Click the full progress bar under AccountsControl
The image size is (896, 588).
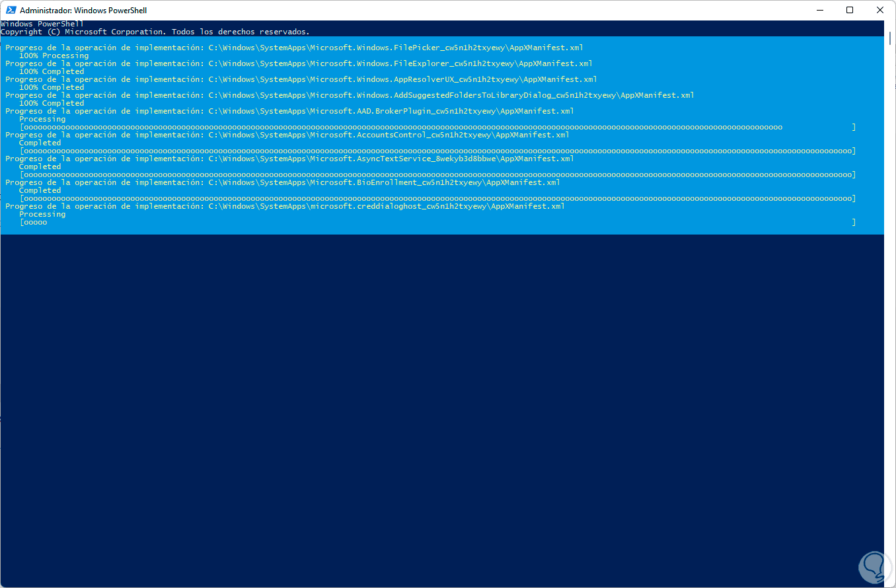coord(438,151)
